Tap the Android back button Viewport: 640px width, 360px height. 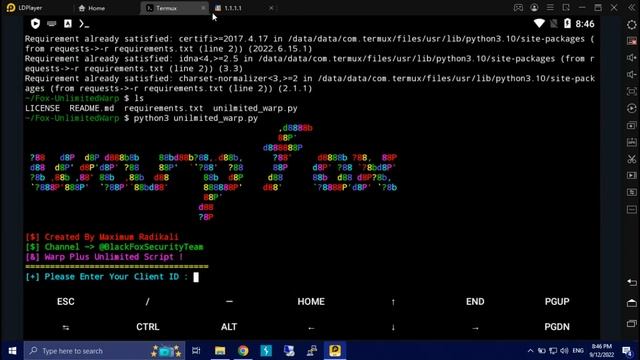[x=631, y=282]
